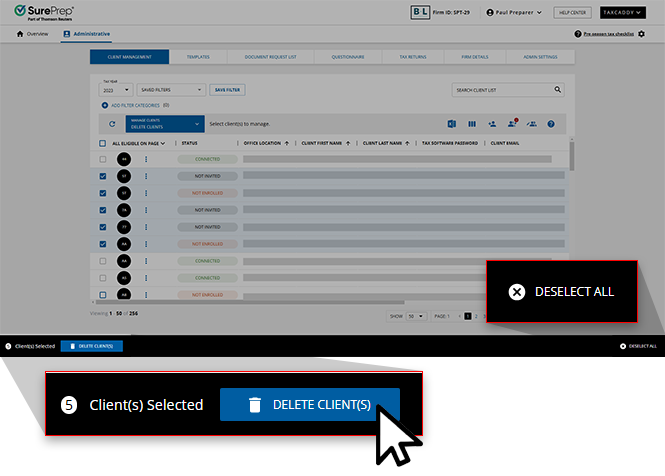
Task: Open kebab menu for TT row
Action: pyautogui.click(x=146, y=227)
